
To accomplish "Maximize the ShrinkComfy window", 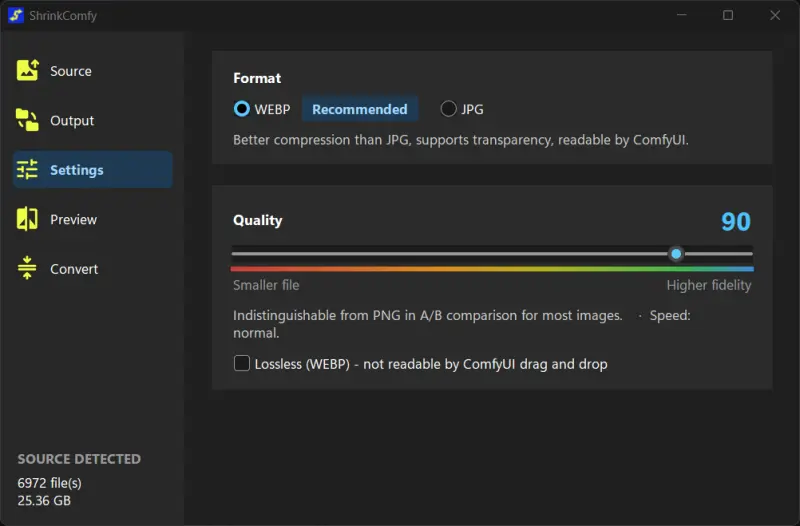I will tap(728, 15).
